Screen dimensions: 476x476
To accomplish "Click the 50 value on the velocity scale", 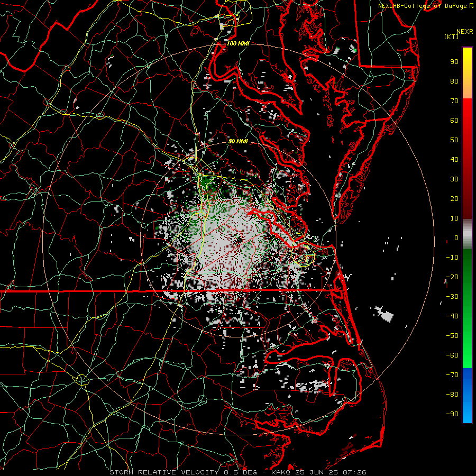I will pyautogui.click(x=454, y=140).
